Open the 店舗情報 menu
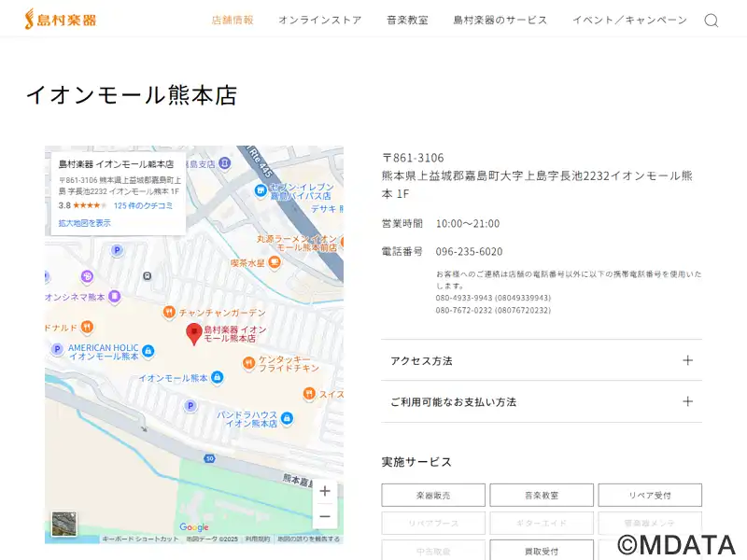Screen dimensions: 747x560 tap(233, 20)
